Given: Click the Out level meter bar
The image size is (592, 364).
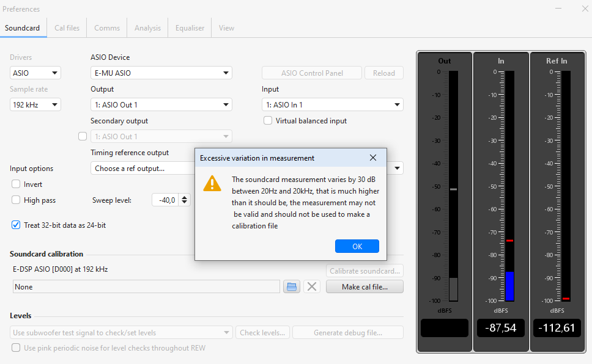Looking at the screenshot, I should click(453, 186).
